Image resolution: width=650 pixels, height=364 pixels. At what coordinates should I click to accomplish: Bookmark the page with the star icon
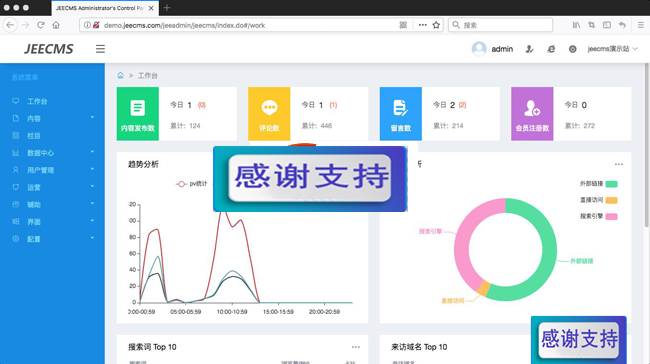point(436,25)
